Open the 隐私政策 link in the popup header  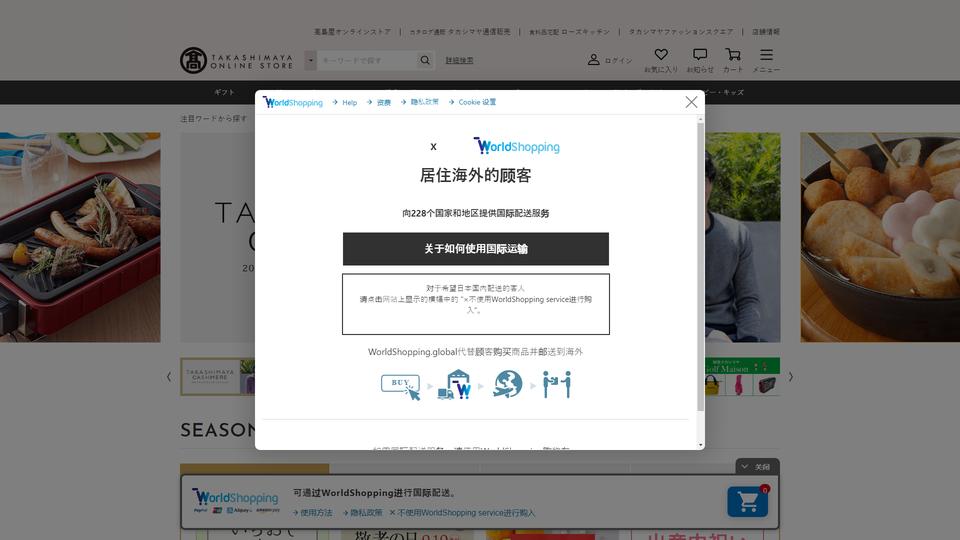pos(424,102)
